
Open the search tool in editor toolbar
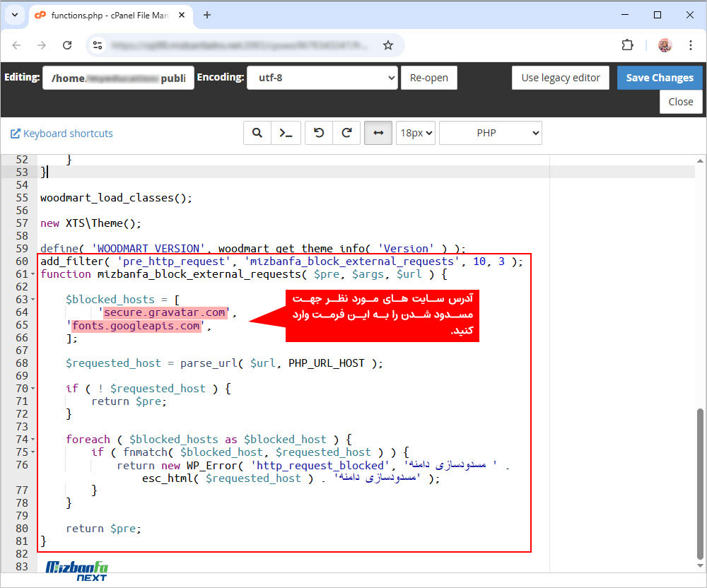[x=257, y=133]
